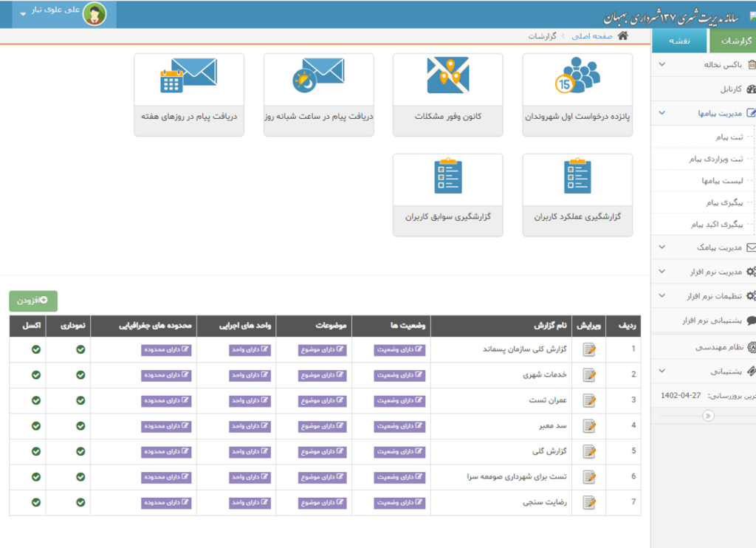756x548 pixels.
Task: Click edit icon for خدمات شهری report
Action: coord(588,375)
